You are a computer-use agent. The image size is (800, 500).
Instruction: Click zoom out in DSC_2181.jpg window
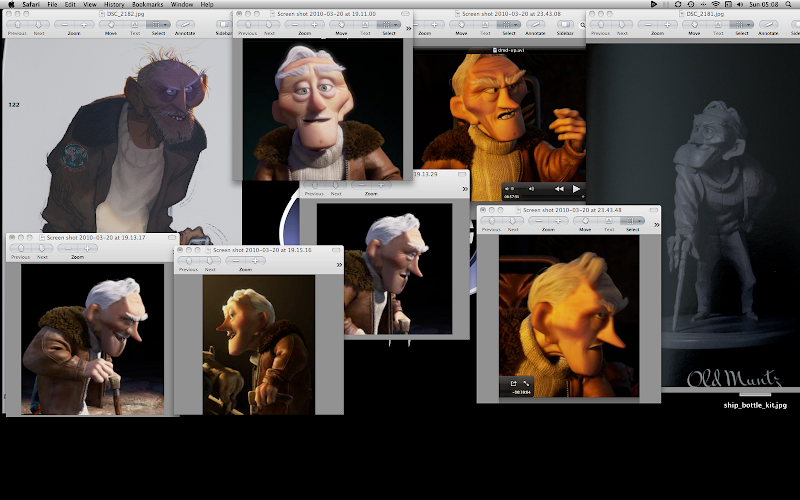646,24
